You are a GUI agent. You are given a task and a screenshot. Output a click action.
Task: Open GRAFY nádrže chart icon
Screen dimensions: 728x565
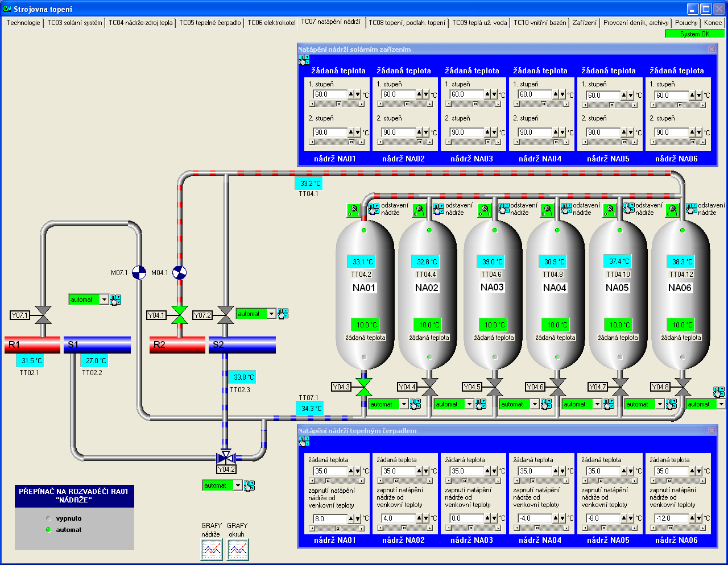pyautogui.click(x=212, y=549)
